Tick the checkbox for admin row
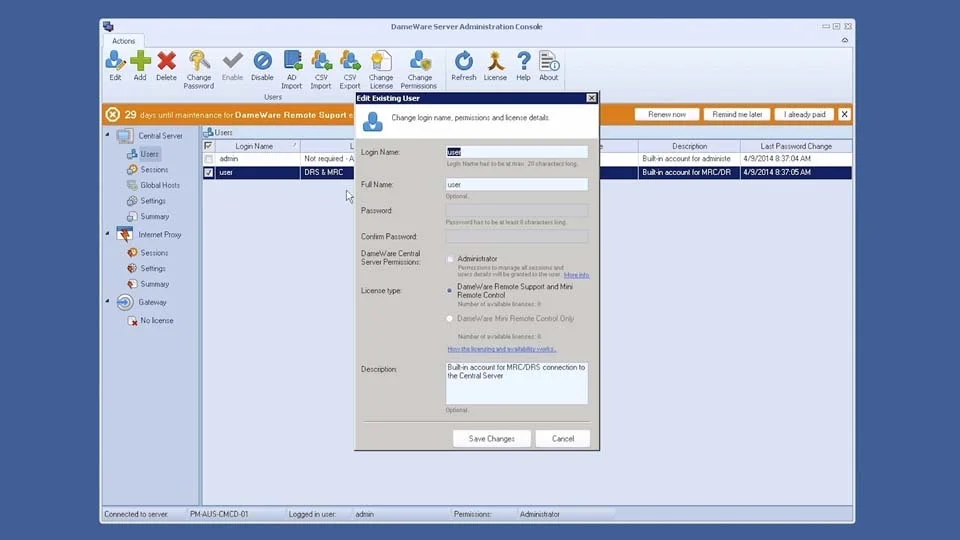 [x=208, y=159]
